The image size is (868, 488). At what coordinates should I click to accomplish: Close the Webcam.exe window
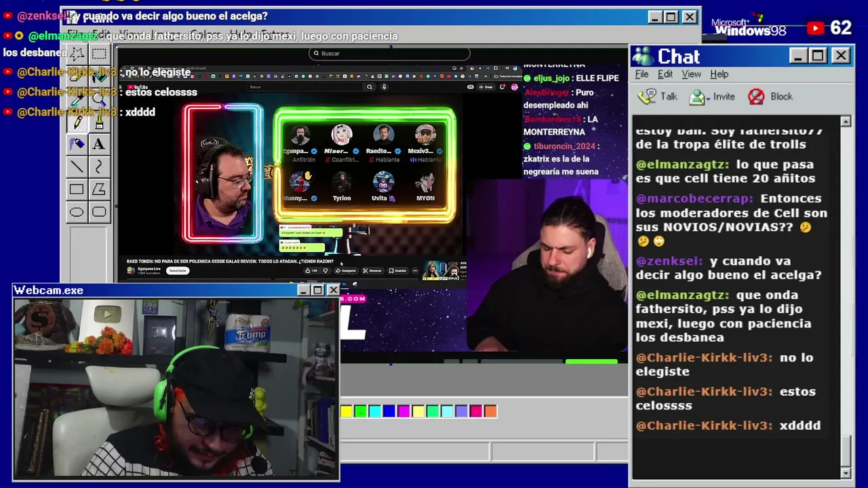pos(333,290)
